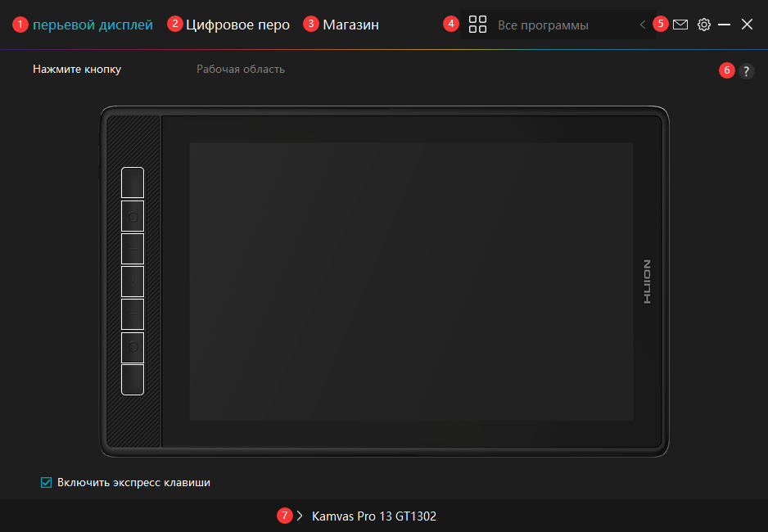Click the tablet screen display area
The image size is (768, 532).
click(x=411, y=282)
